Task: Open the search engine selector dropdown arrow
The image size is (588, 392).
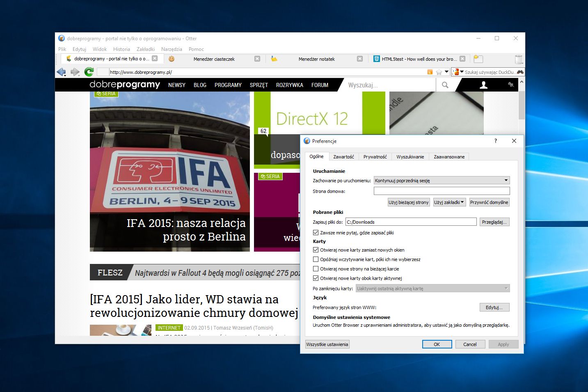Action: click(x=462, y=72)
